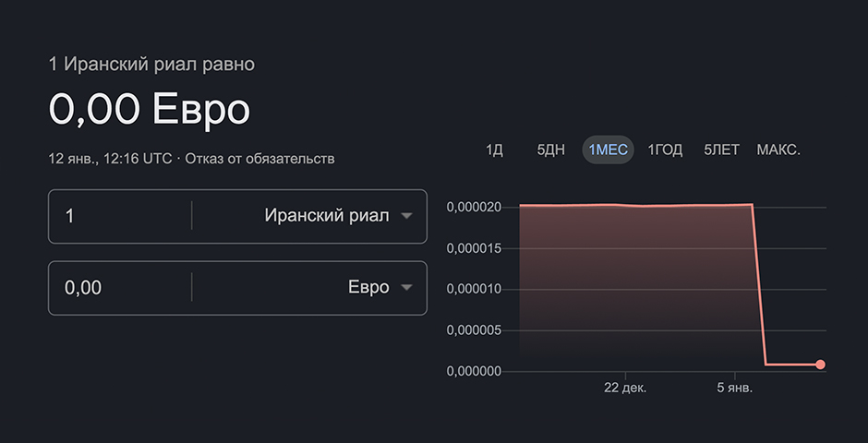Click the 1 Иранский риал равно text
This screenshot has width=868, height=443.
[x=151, y=65]
